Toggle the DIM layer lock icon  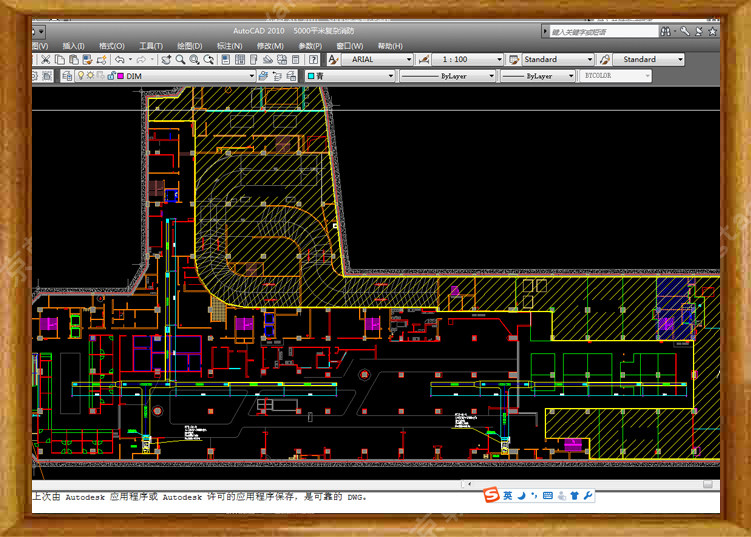coord(111,76)
